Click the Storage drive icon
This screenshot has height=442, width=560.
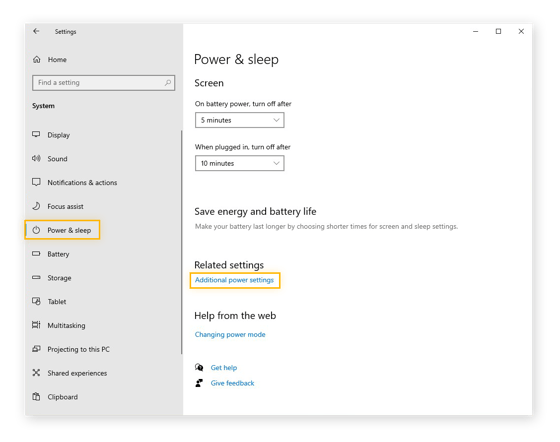pos(36,277)
